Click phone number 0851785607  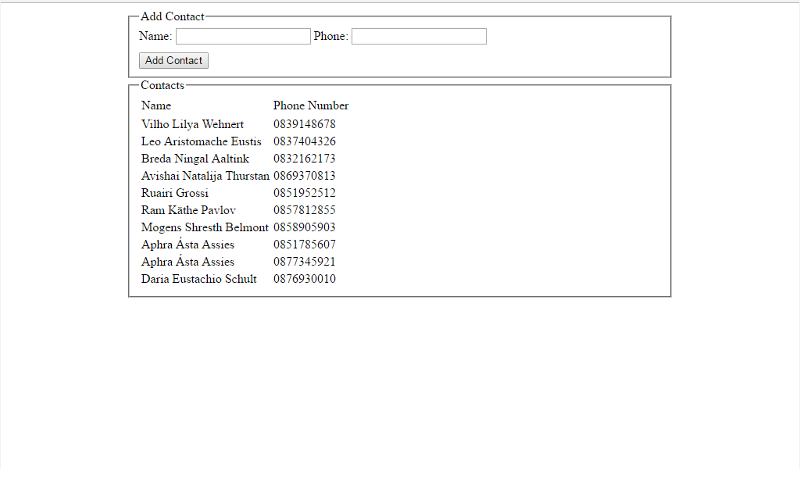[304, 244]
